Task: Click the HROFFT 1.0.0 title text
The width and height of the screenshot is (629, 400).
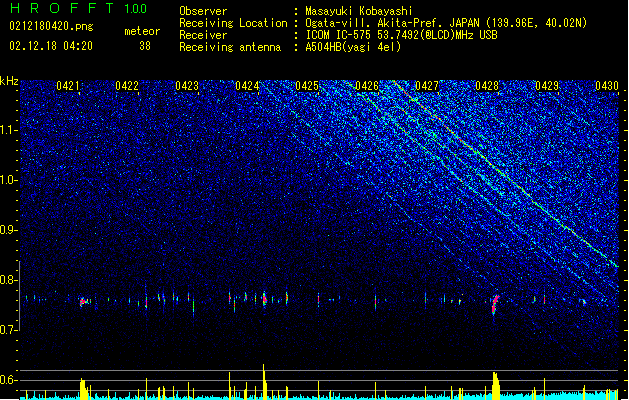Action: click(x=79, y=8)
